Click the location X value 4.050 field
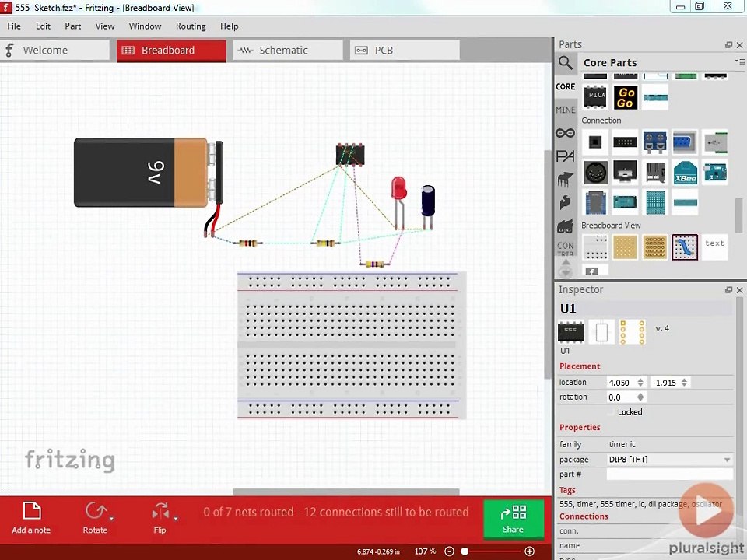The image size is (747, 560). (626, 383)
